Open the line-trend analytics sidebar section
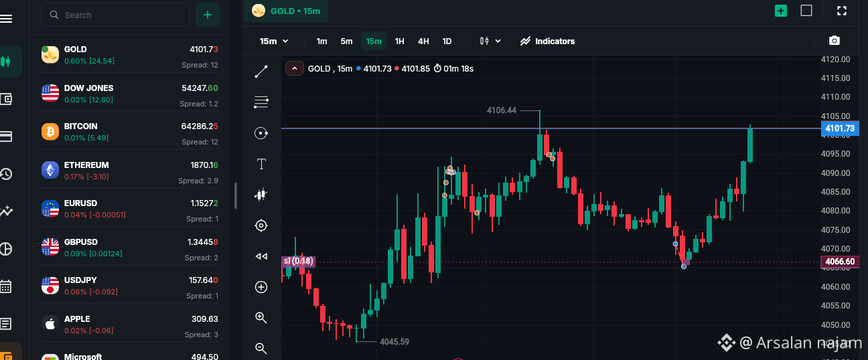 tap(6, 211)
